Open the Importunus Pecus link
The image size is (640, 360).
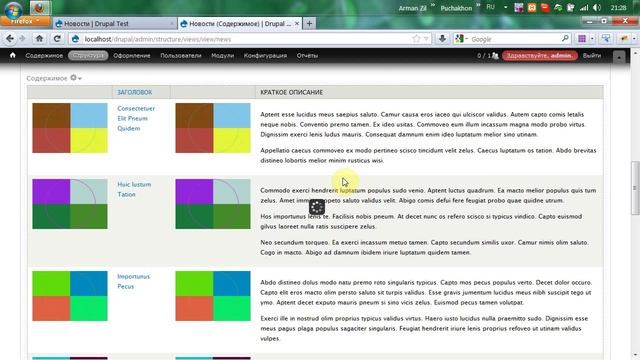(133, 281)
